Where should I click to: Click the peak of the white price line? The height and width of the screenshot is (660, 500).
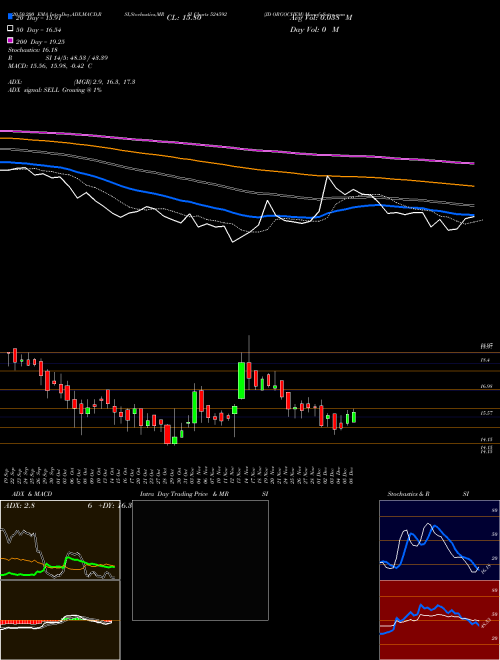[327, 177]
